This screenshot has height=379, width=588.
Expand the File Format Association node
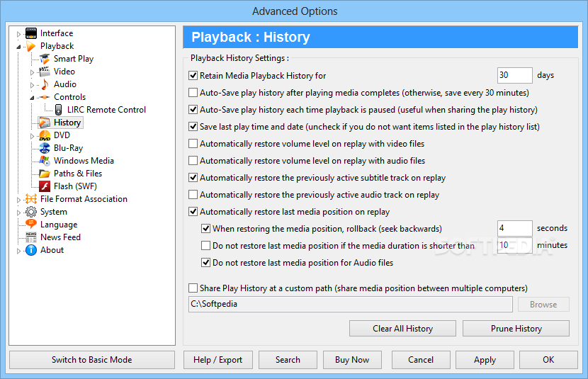18,200
